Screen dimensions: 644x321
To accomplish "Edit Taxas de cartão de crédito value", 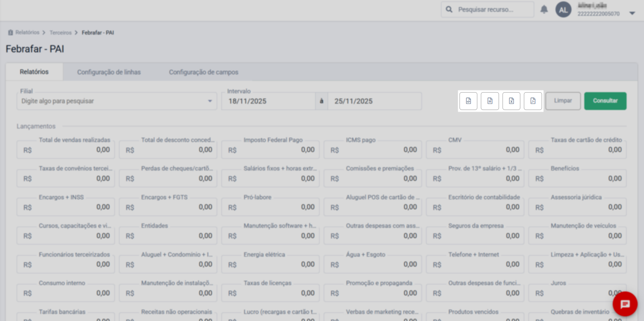I will point(578,150).
